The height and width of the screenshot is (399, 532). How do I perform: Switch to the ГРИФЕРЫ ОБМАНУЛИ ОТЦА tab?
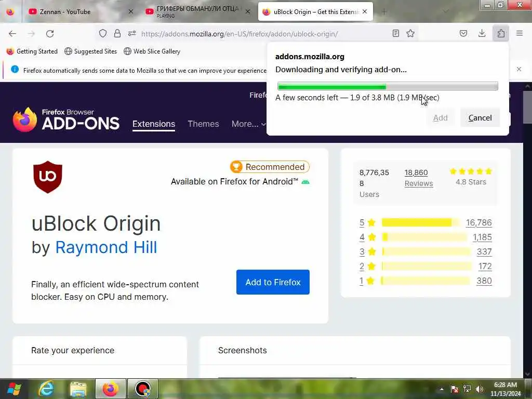click(x=198, y=12)
